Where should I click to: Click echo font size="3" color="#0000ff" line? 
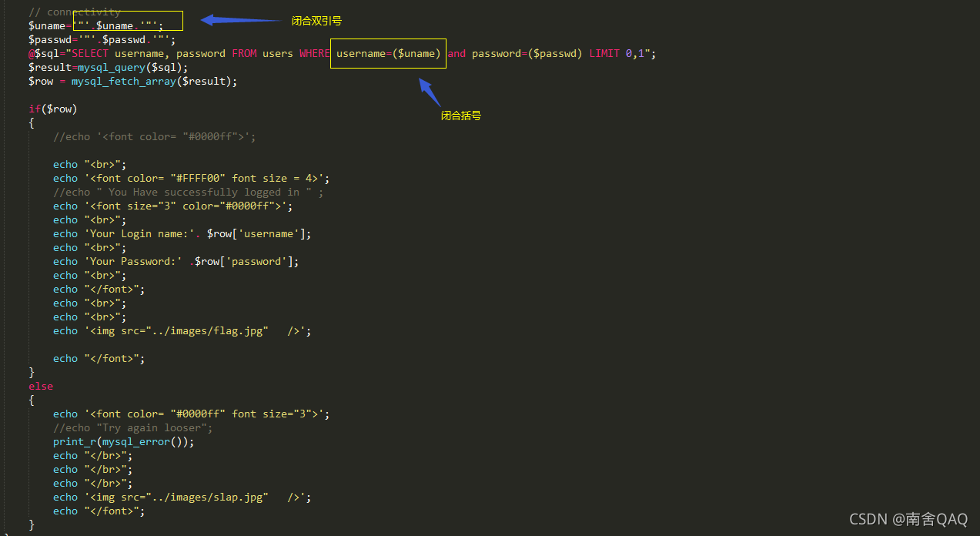pos(173,206)
